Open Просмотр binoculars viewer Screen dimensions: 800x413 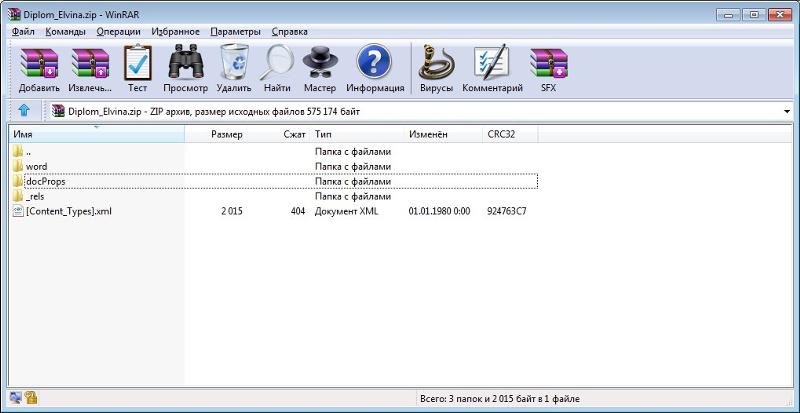click(x=186, y=62)
